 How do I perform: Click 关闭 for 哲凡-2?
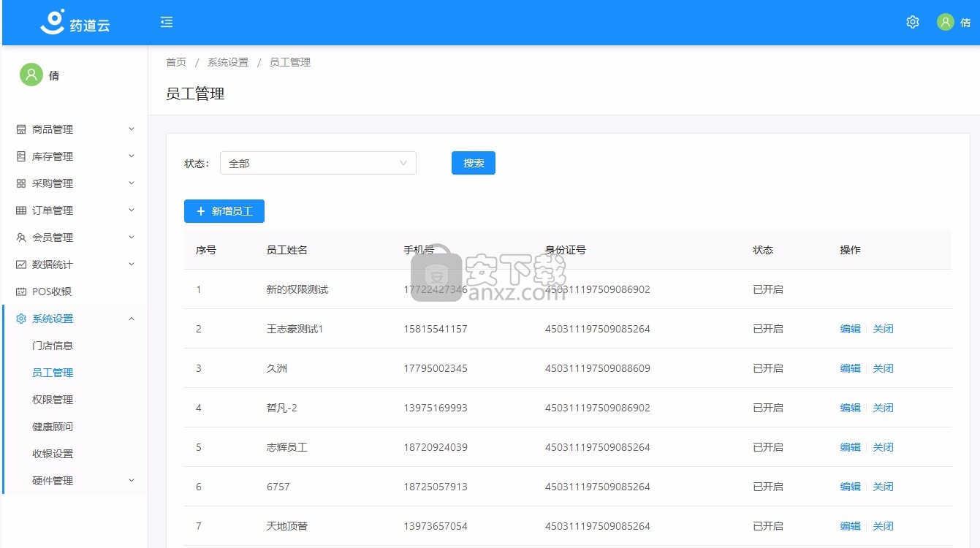click(x=883, y=408)
